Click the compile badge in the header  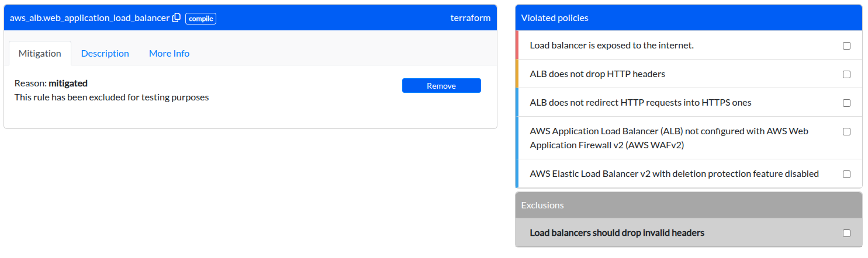click(x=200, y=19)
